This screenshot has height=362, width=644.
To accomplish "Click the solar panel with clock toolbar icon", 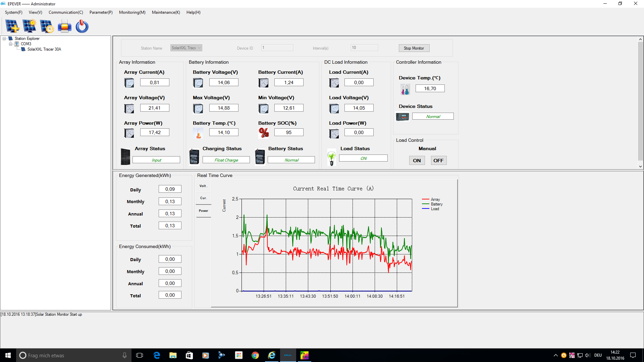I will (47, 26).
